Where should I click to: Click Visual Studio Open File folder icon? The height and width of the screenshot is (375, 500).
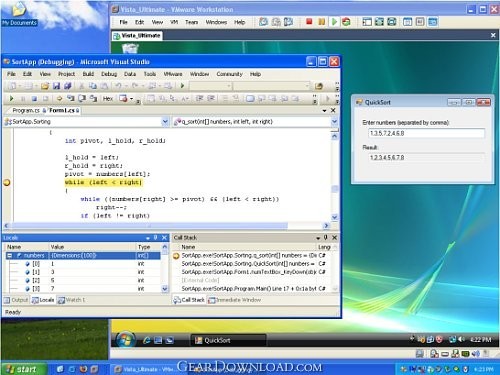45,86
